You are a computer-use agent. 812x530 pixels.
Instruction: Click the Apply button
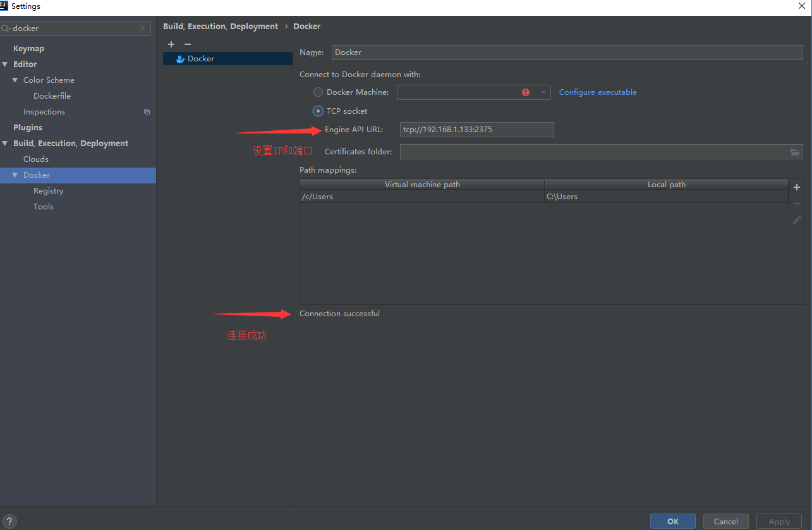(779, 521)
